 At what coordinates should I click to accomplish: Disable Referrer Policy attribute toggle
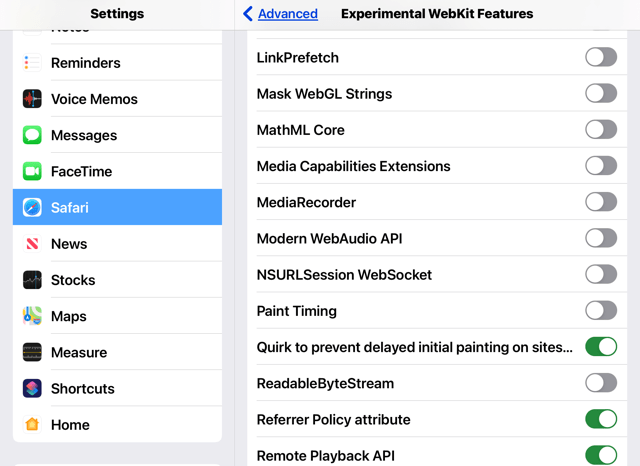pos(601,419)
